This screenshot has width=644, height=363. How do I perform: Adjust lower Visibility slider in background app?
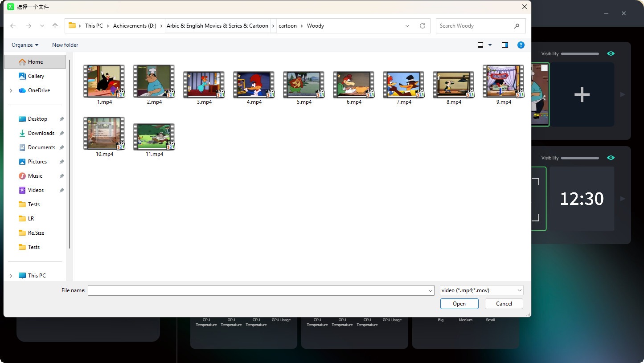tap(580, 158)
